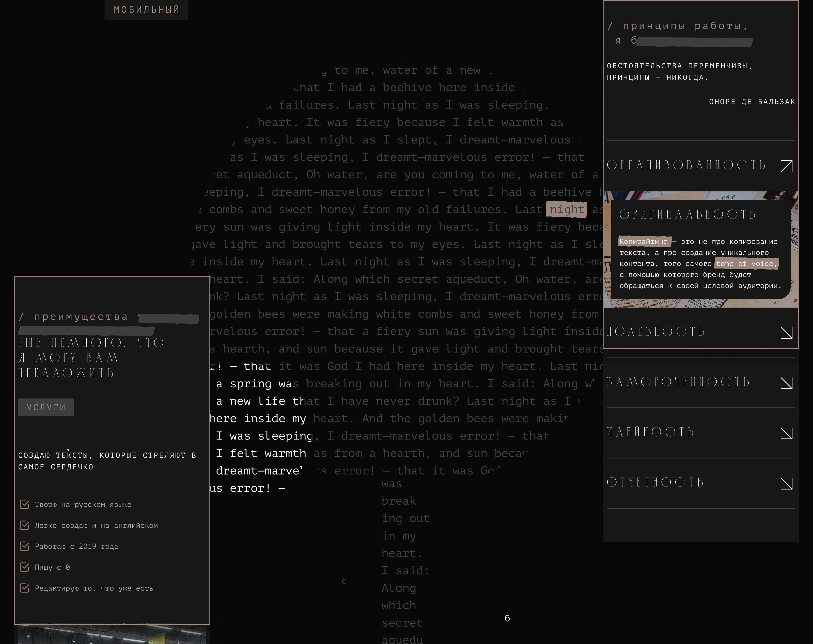Toggle checkbox 'Легко создаю и на английском'
This screenshot has width=813, height=644.
click(24, 525)
